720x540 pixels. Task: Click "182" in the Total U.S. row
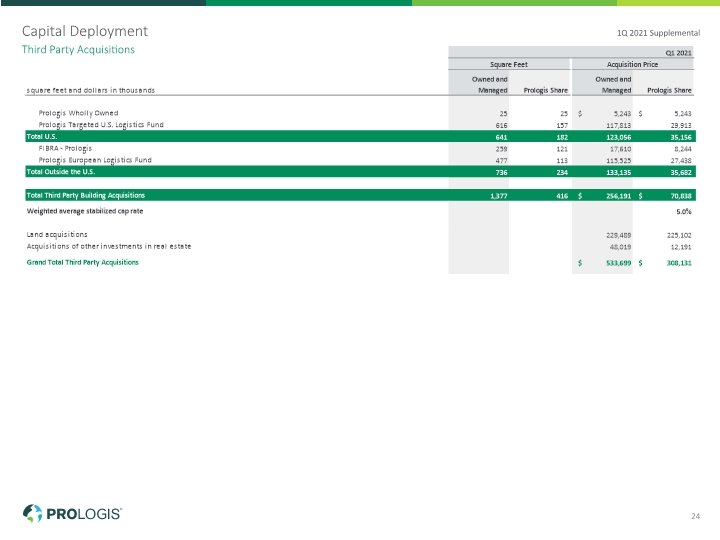tap(562, 137)
